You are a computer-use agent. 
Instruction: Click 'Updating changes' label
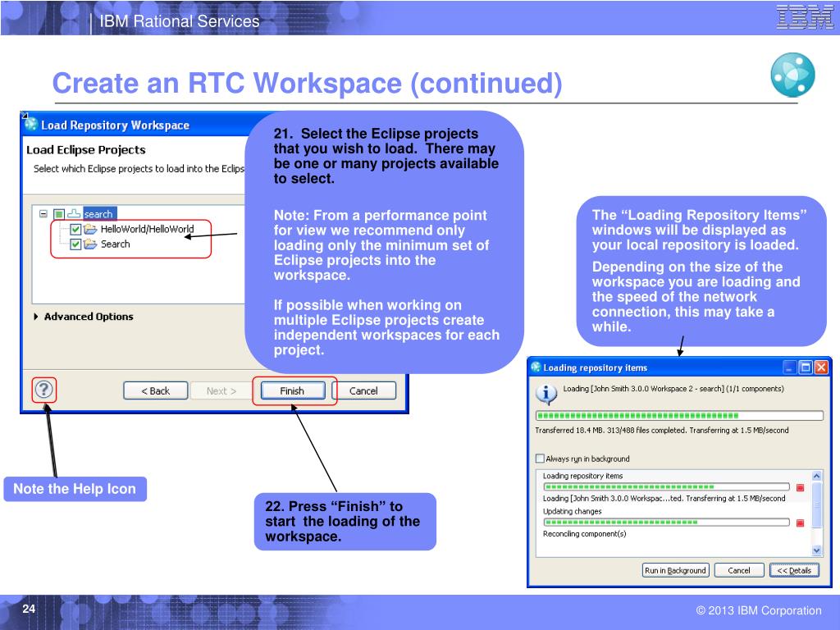(x=572, y=511)
